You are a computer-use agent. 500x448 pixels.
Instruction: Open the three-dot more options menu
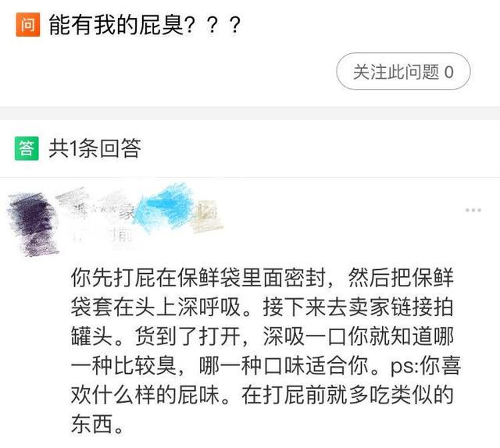click(473, 210)
